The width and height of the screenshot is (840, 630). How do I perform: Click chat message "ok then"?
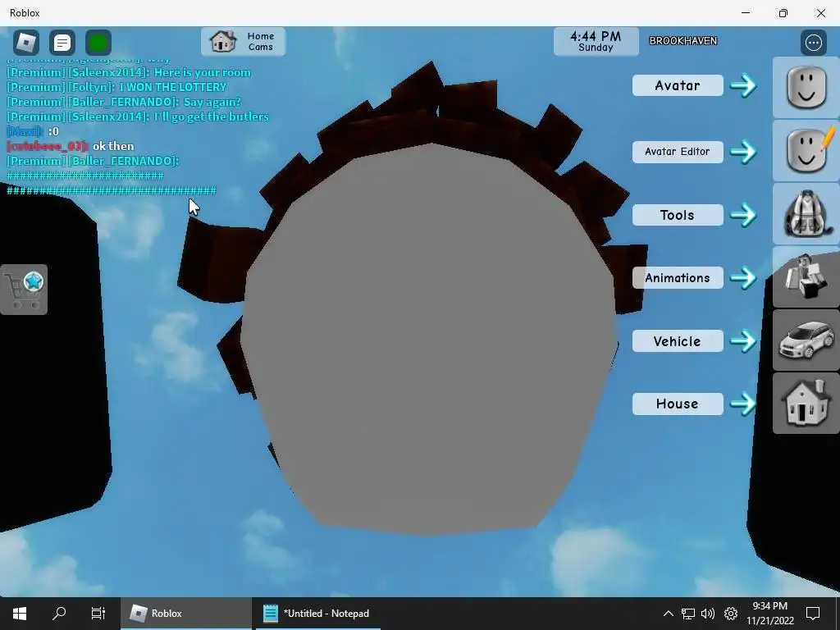tap(113, 146)
